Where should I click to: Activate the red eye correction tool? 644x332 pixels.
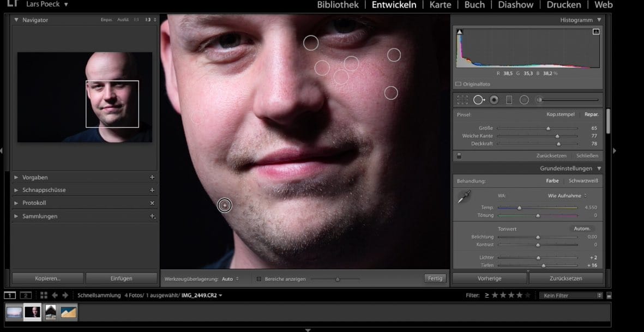(x=494, y=100)
